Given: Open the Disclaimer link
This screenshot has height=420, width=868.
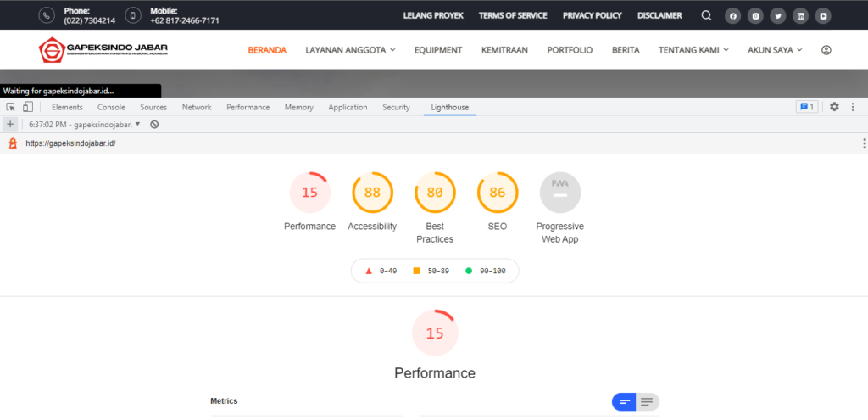Looking at the screenshot, I should (x=659, y=15).
